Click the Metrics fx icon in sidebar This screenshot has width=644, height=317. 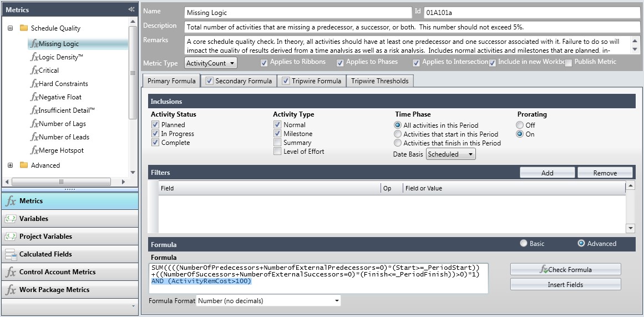coord(11,201)
